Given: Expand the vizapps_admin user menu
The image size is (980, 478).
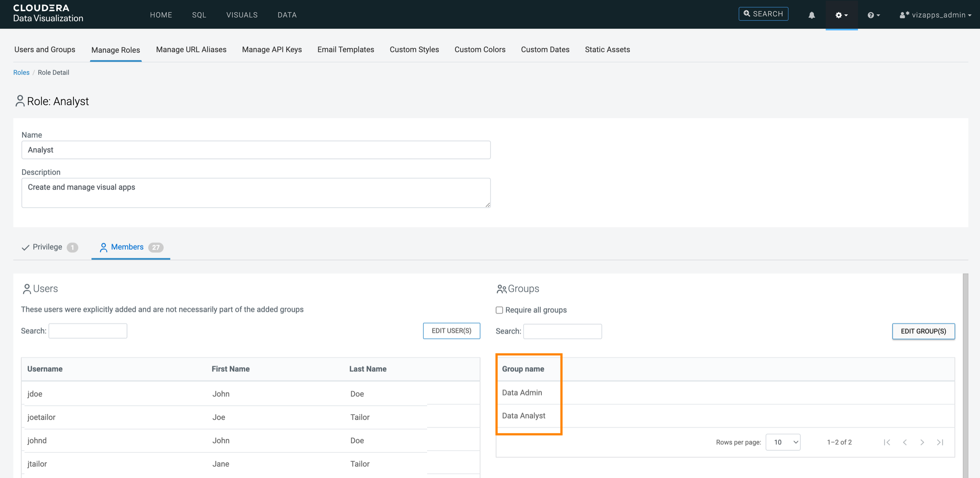Looking at the screenshot, I should tap(935, 15).
